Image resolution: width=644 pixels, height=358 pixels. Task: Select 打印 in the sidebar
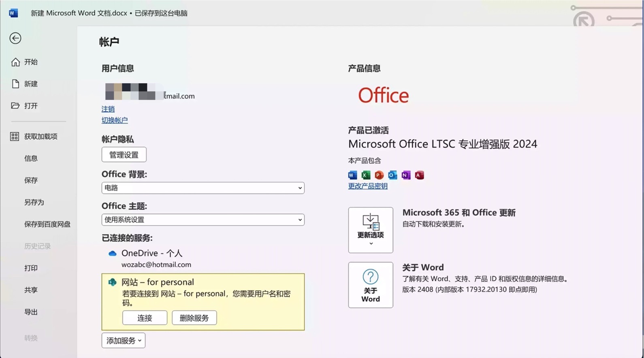pyautogui.click(x=31, y=268)
